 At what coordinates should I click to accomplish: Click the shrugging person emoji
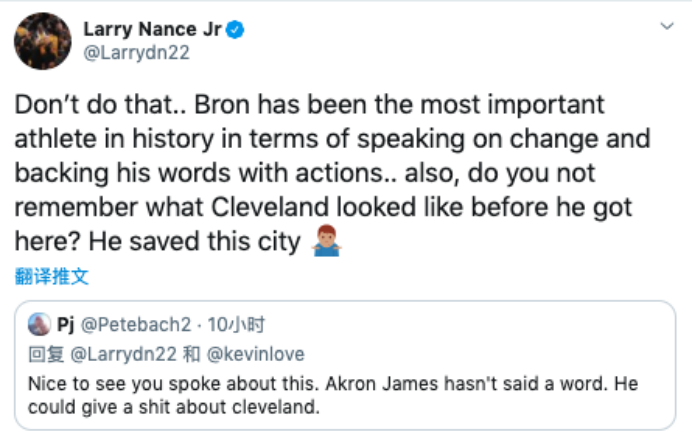click(x=324, y=241)
